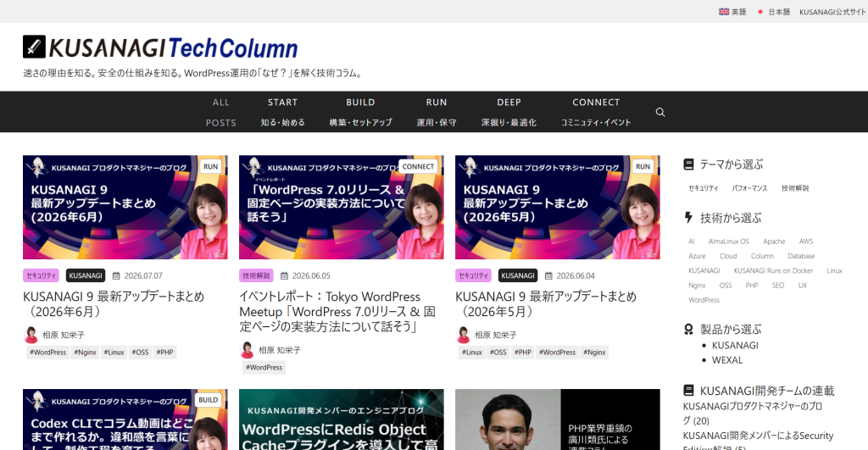Open RUN 運用・保守 menu
The width and height of the screenshot is (868, 450).
pyautogui.click(x=437, y=113)
